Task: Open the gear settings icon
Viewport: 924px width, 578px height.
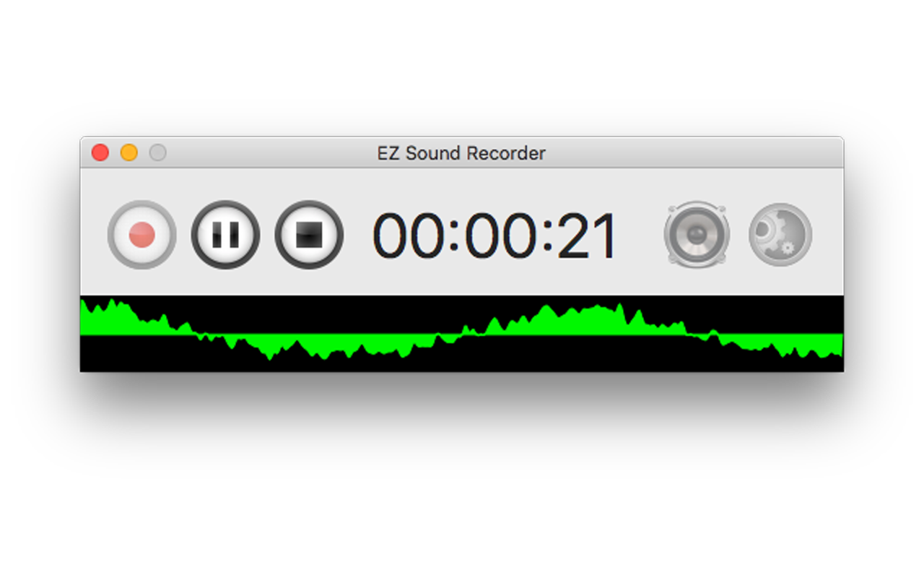Action: coord(780,234)
